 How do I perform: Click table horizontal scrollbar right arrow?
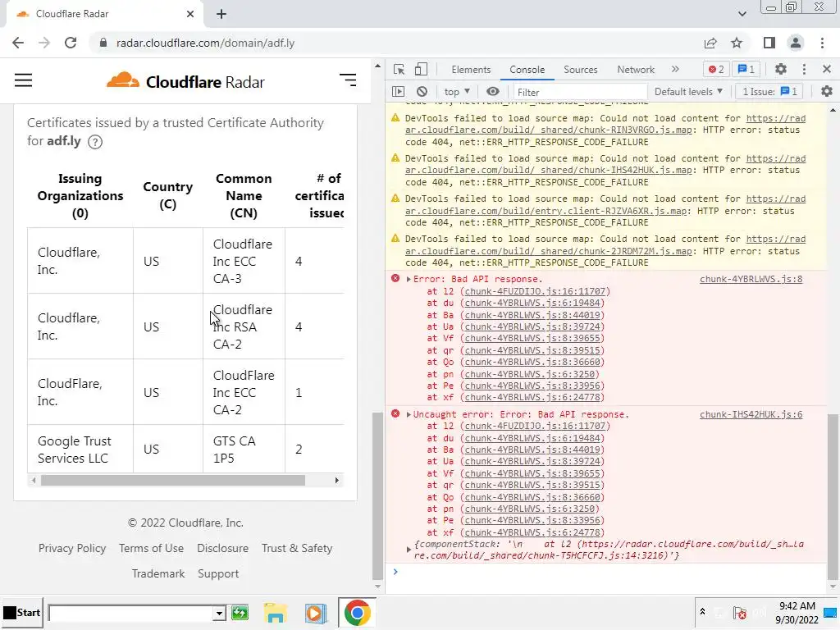pyautogui.click(x=336, y=481)
